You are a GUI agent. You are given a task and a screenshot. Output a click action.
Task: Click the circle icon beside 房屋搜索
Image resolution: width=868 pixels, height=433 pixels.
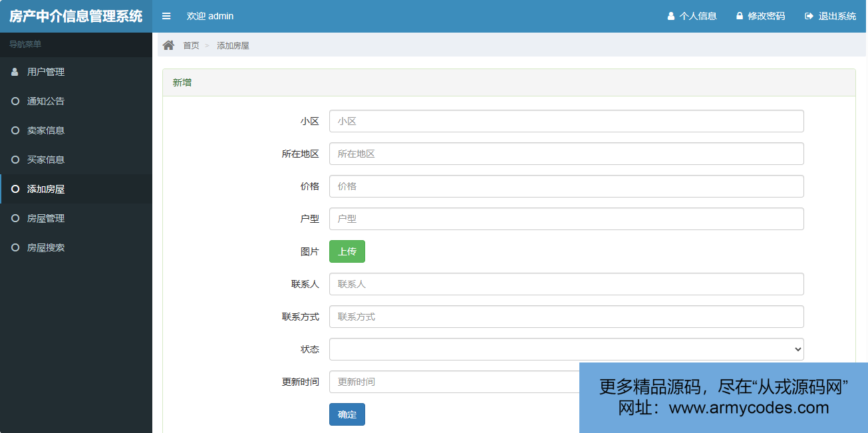(15, 247)
